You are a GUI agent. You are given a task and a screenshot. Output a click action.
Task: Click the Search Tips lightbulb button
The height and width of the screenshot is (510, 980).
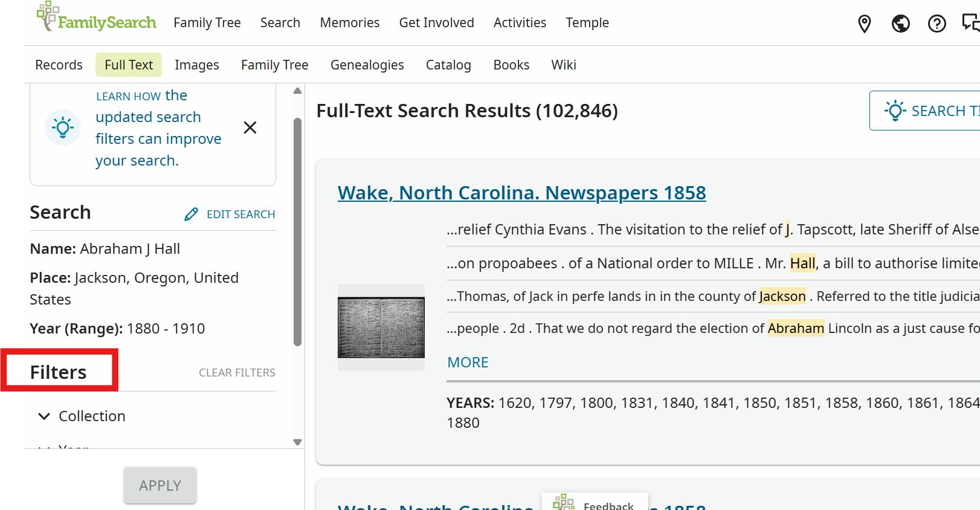coord(925,111)
